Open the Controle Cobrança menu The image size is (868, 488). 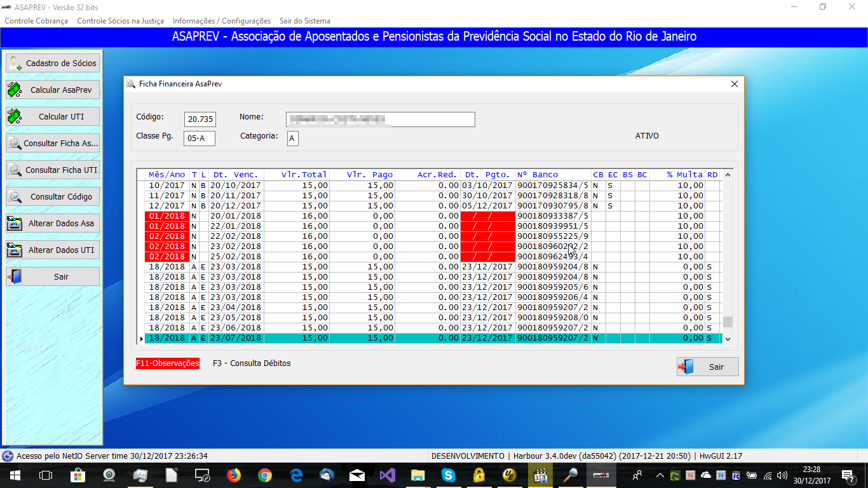click(x=36, y=21)
